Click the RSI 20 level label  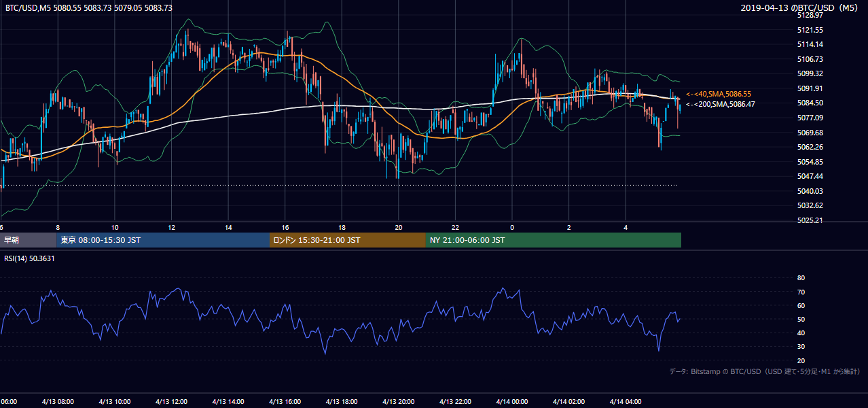point(801,360)
